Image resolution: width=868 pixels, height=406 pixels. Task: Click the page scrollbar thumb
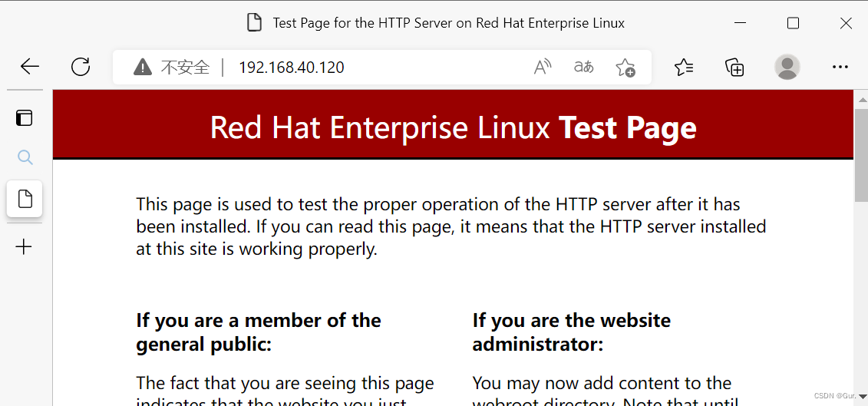861,155
